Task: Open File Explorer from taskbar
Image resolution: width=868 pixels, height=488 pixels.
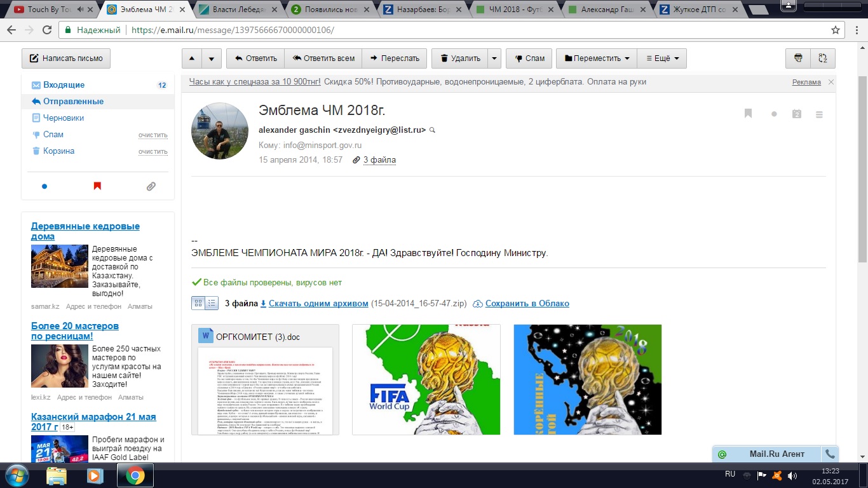Action: click(57, 475)
